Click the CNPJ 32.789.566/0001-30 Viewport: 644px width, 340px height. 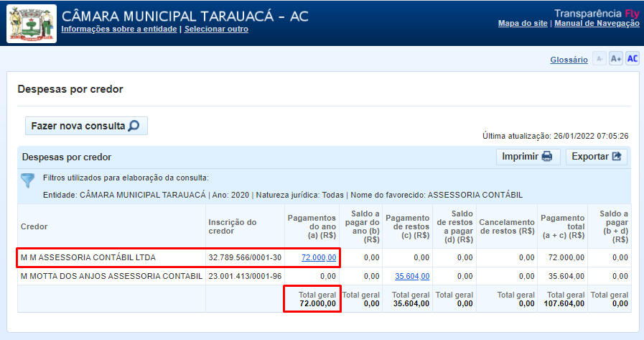pos(245,258)
